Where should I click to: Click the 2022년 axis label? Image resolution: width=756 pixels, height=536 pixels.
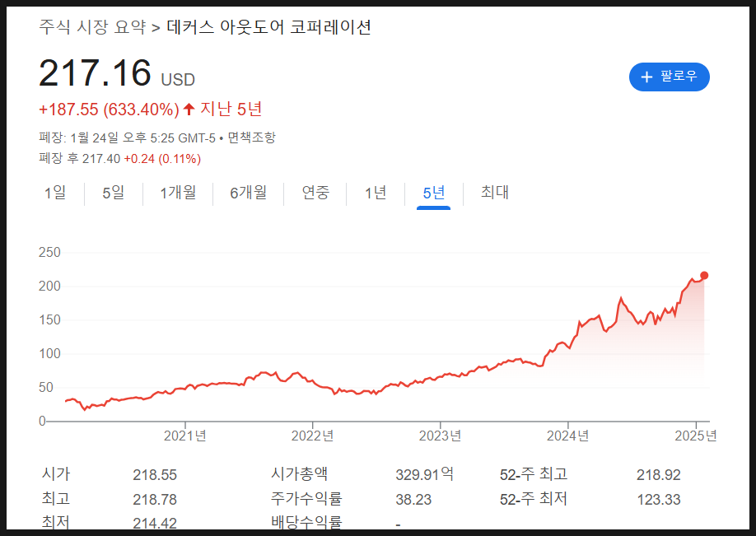[x=312, y=436]
